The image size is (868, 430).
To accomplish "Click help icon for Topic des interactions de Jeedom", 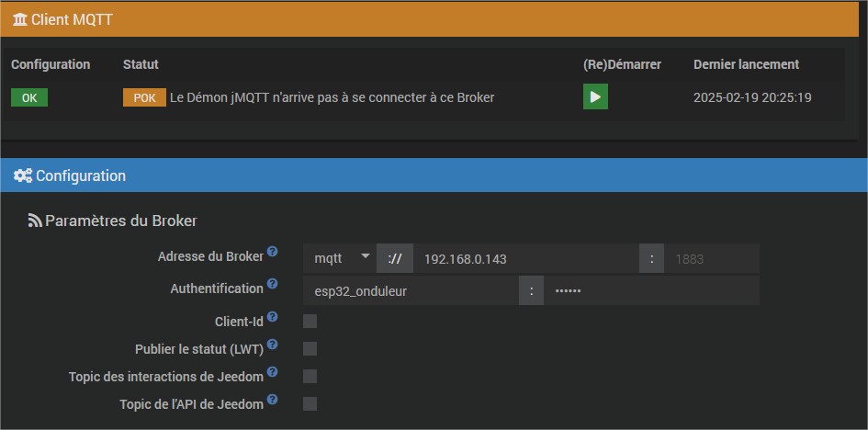I will (272, 373).
